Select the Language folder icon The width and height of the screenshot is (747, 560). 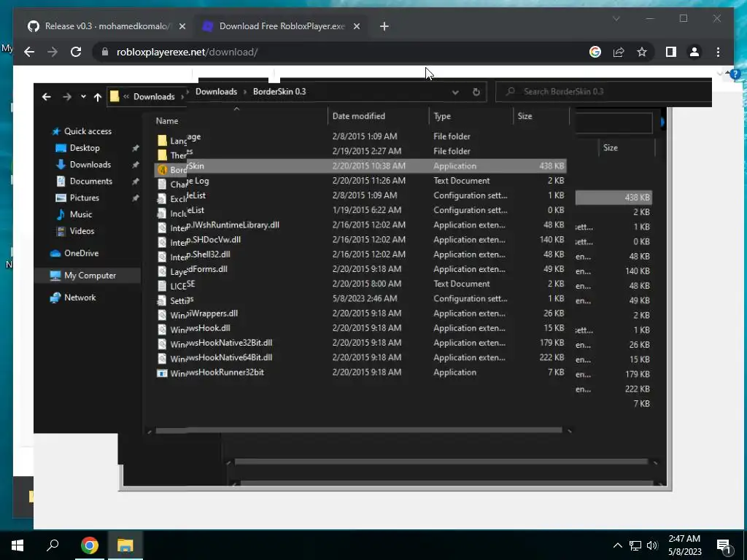point(163,140)
